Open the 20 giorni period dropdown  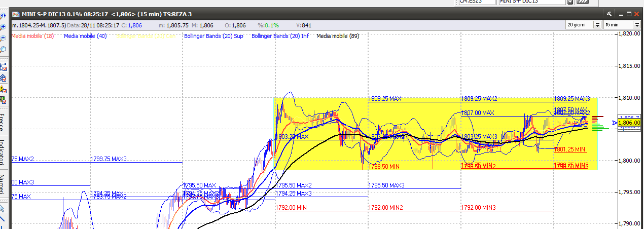pyautogui.click(x=597, y=24)
